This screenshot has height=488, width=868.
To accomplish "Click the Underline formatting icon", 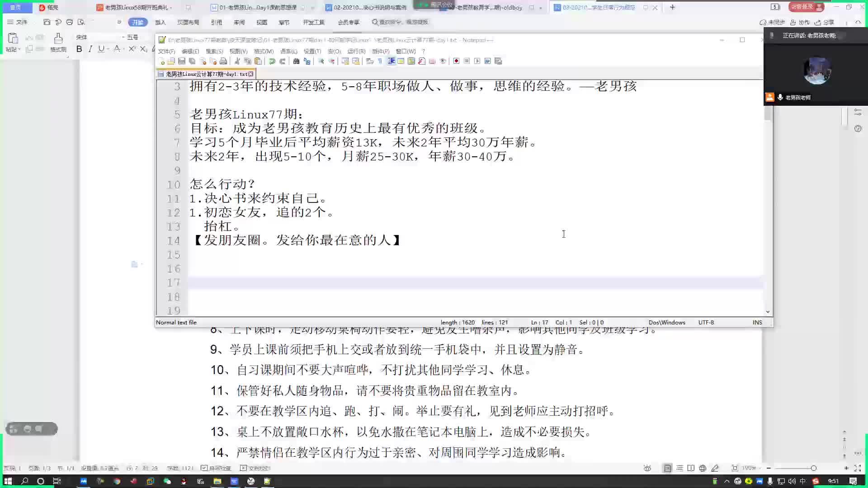I will 101,49.
